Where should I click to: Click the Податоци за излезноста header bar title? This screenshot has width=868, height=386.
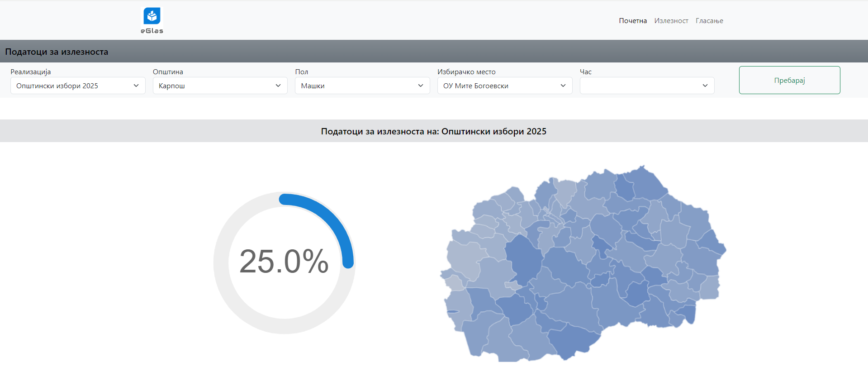[x=57, y=52]
